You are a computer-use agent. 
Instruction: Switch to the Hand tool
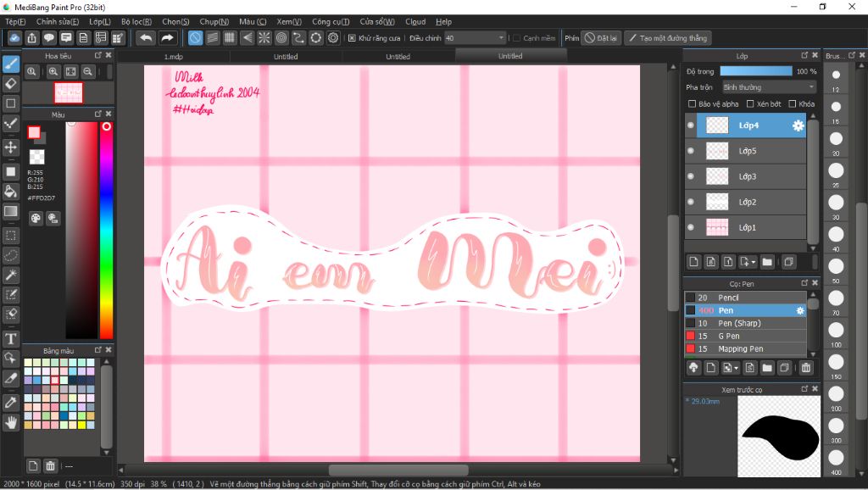click(10, 422)
